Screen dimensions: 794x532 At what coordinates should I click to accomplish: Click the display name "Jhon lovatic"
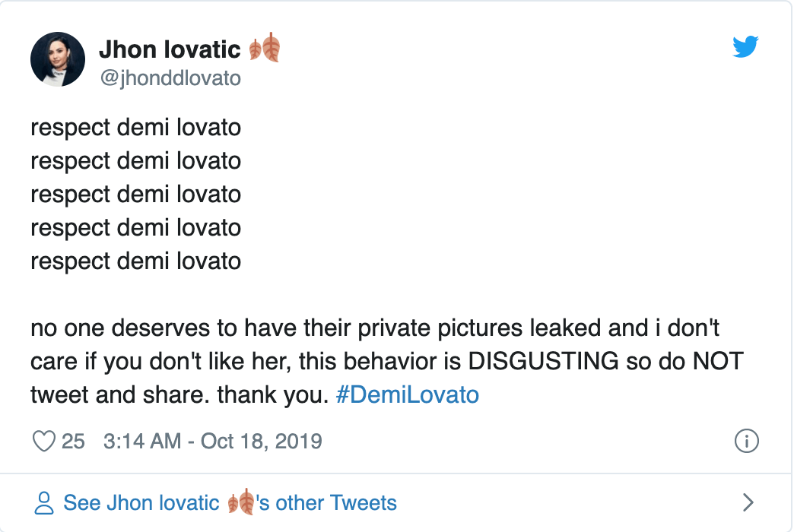(x=170, y=50)
